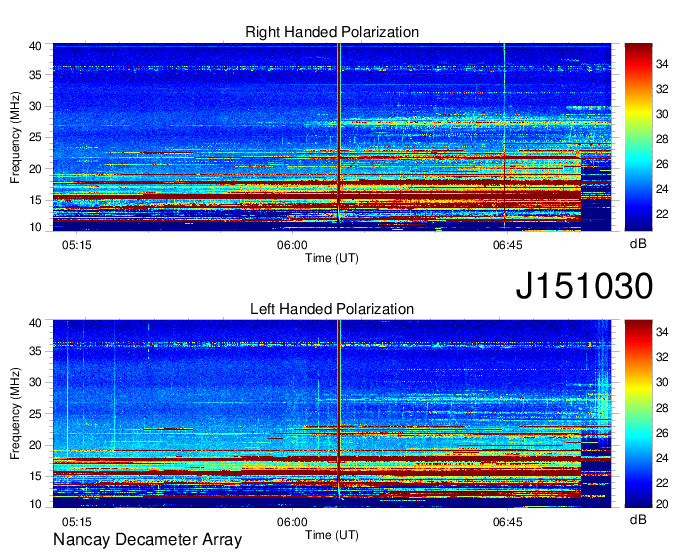Select the J151030 observation label
680x552 pixels.
tap(584, 286)
